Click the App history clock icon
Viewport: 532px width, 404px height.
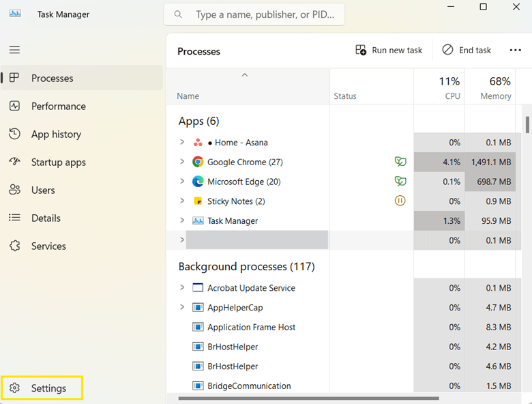[x=14, y=134]
